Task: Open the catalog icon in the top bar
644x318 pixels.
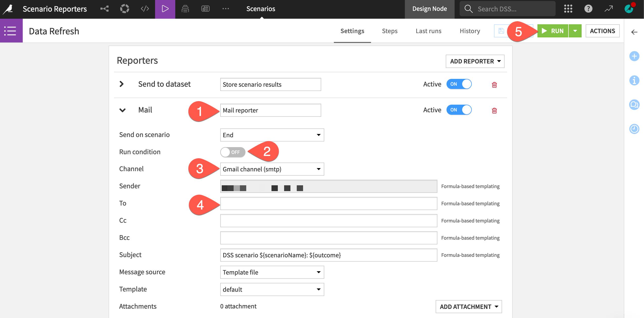Action: click(185, 9)
